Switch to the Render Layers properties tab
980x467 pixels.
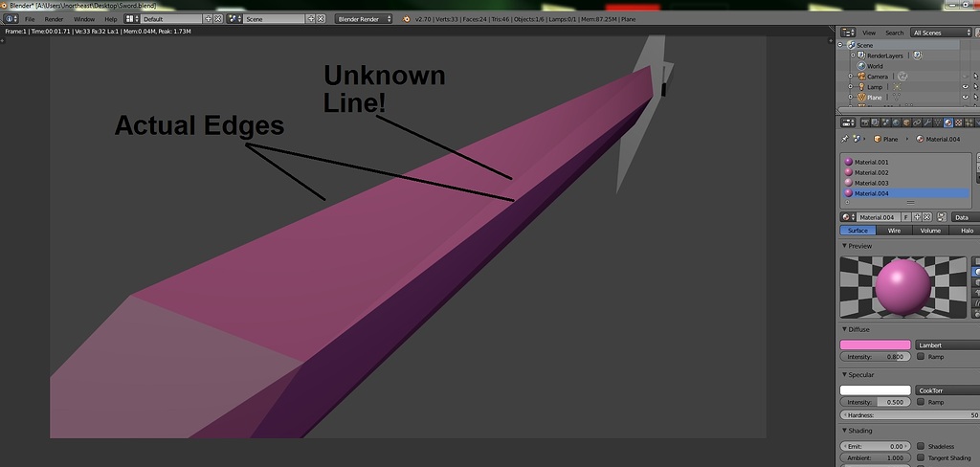tap(876, 122)
